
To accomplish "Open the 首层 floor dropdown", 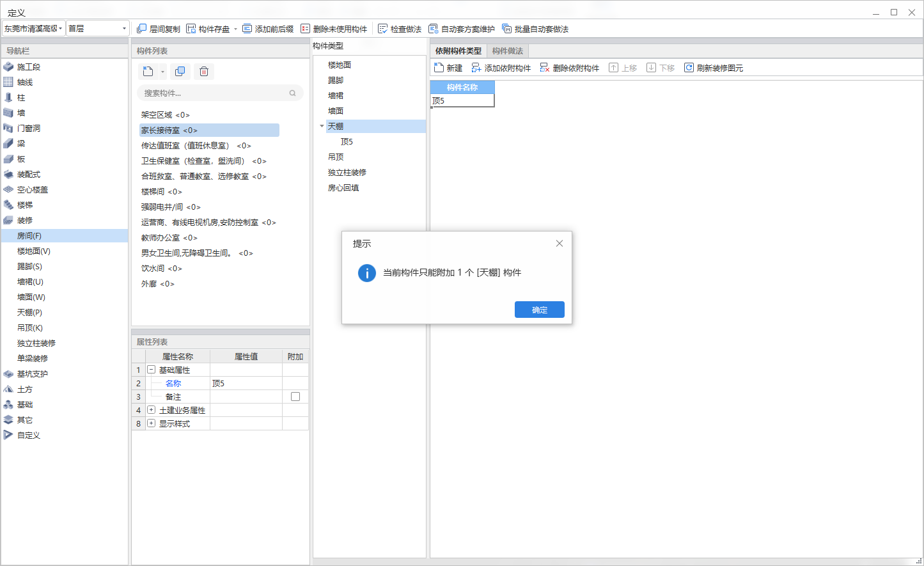I will [x=98, y=28].
